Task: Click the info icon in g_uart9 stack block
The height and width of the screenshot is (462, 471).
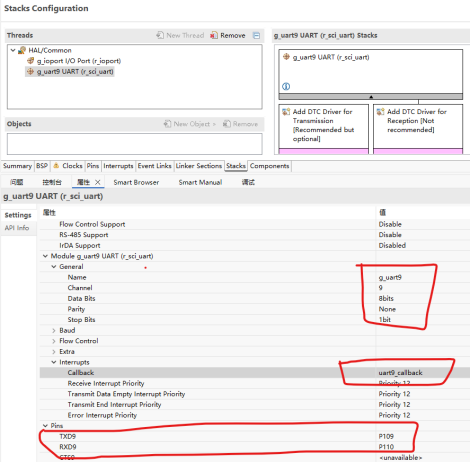Action: click(286, 86)
